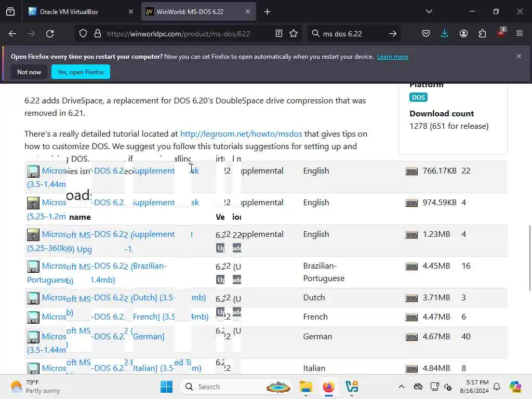Screen dimensions: 532x399
Task: Click the Firefox taskbar icon
Action: click(x=328, y=387)
